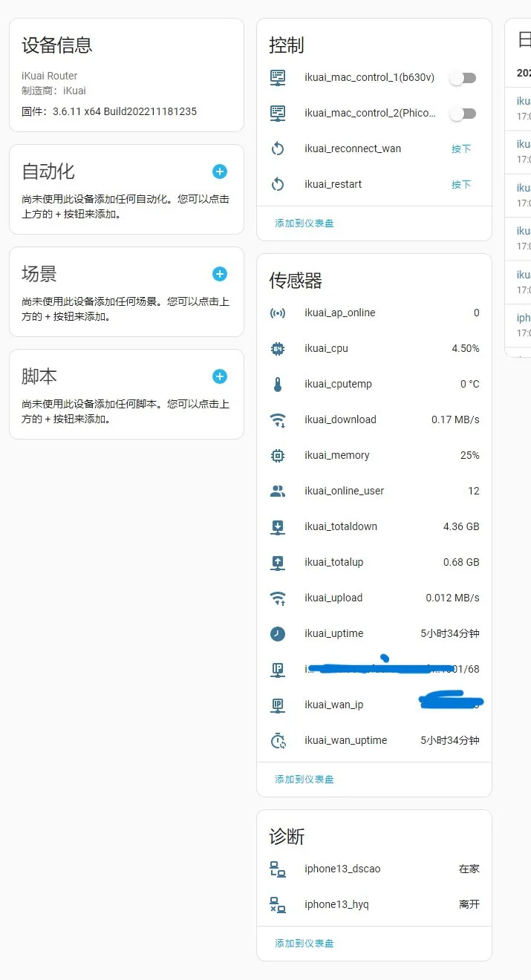Image resolution: width=531 pixels, height=980 pixels.
Task: Add a new automation with plus icon
Action: pos(220,171)
